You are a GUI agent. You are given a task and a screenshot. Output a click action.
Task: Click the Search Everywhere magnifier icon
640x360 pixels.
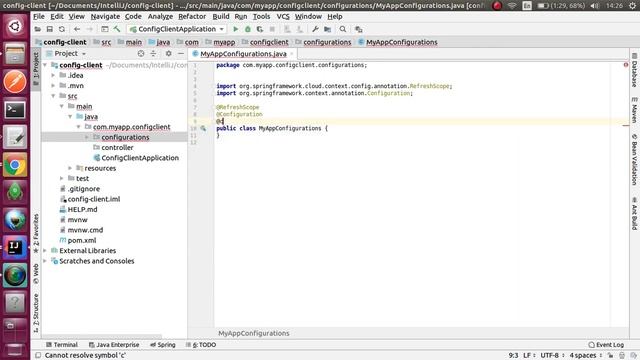343,29
